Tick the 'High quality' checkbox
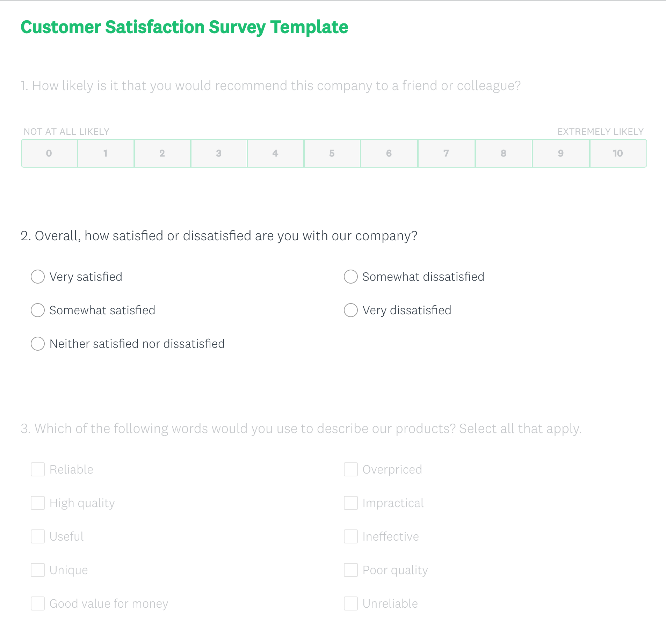The width and height of the screenshot is (666, 644). [38, 503]
